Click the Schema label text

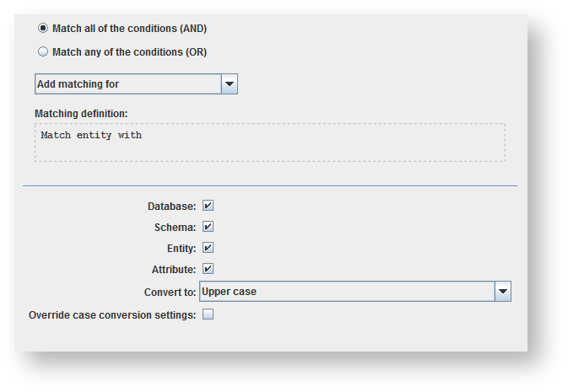point(175,228)
